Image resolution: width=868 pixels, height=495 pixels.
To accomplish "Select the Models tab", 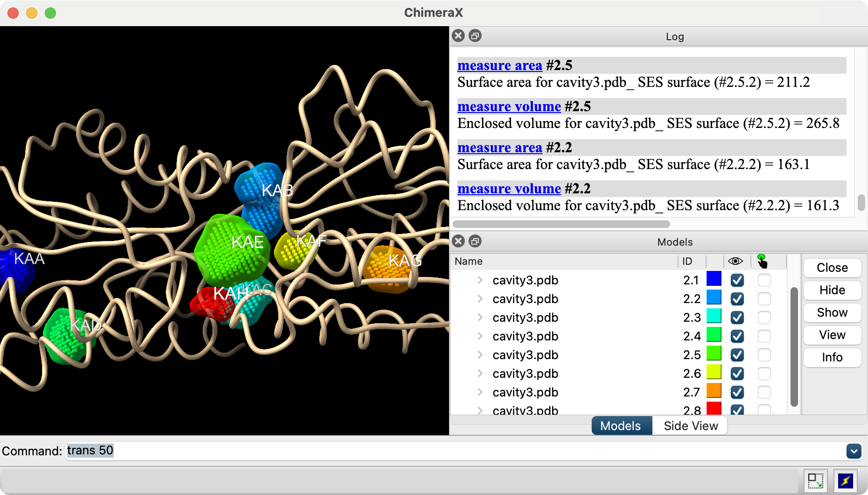I will pyautogui.click(x=621, y=426).
